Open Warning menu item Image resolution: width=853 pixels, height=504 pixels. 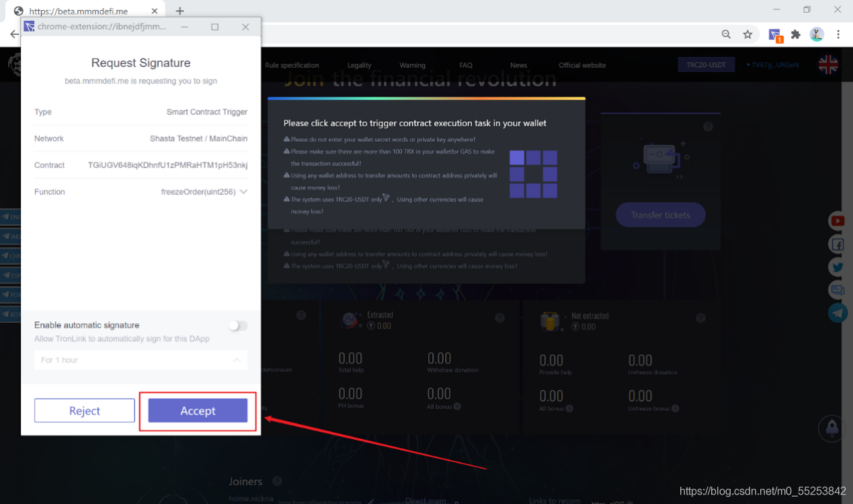tap(412, 65)
